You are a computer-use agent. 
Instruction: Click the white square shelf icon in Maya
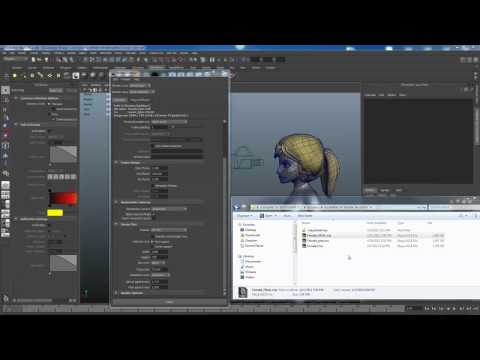[x=76, y=76]
